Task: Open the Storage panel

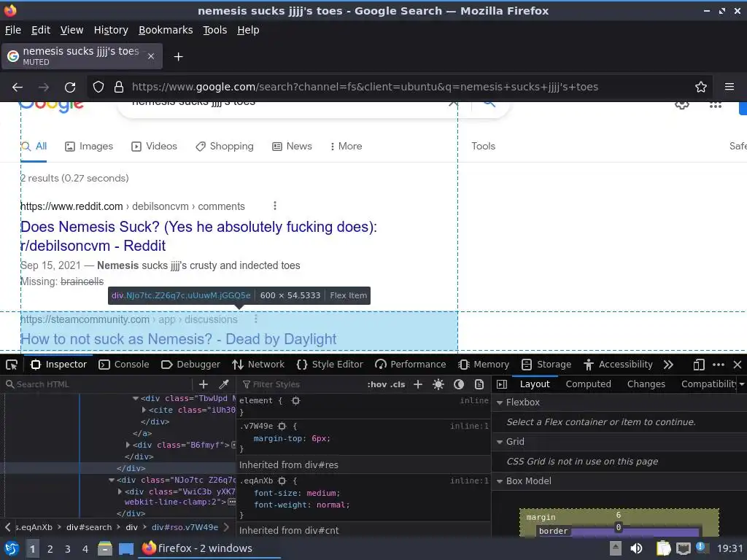Action: pos(546,365)
